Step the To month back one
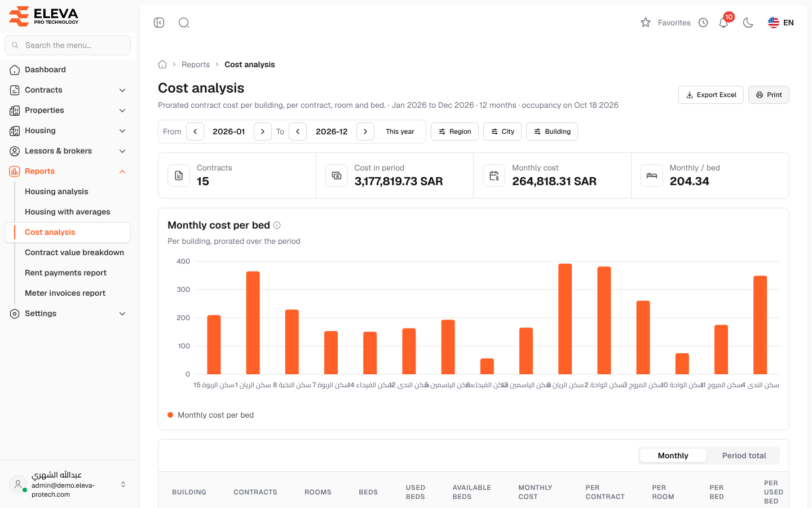 [298, 132]
